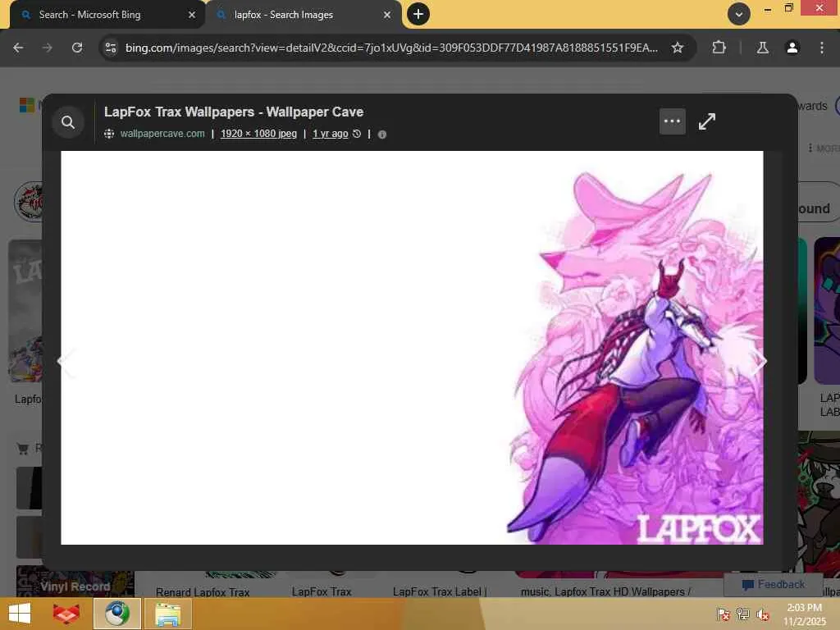Open Action Center flag tray icon
Screen dimensions: 840x630
click(724, 614)
